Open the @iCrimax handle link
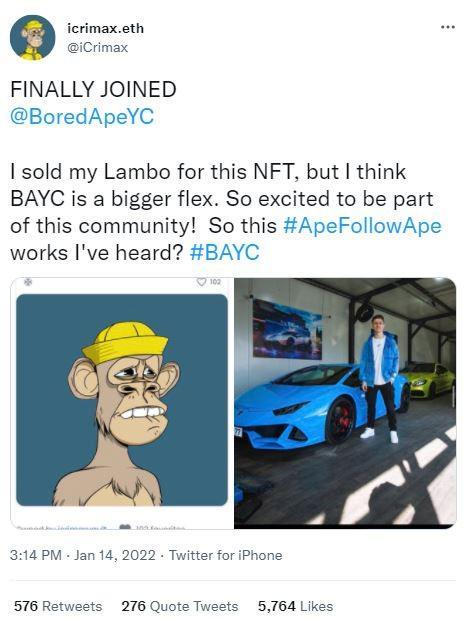Screen dimensions: 464x625 pyautogui.click(x=98, y=47)
